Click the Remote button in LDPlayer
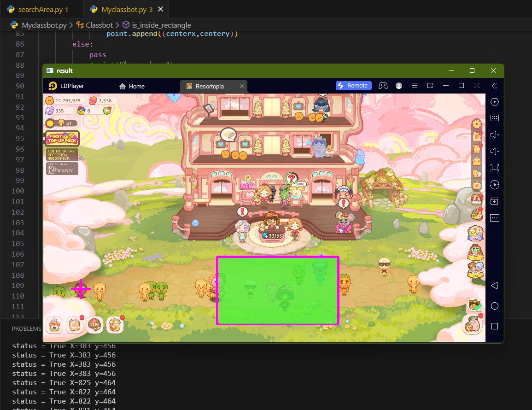The height and width of the screenshot is (410, 532). (354, 86)
